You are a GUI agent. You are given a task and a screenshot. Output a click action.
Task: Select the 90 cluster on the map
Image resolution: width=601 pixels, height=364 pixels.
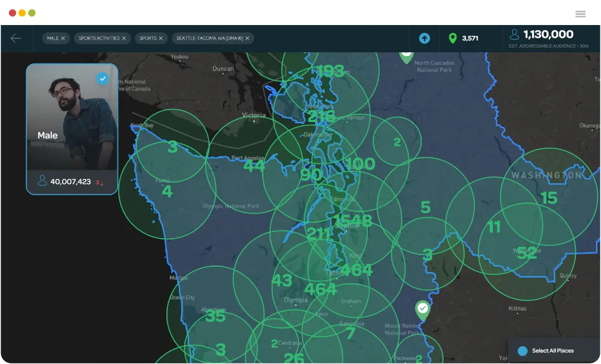[311, 174]
